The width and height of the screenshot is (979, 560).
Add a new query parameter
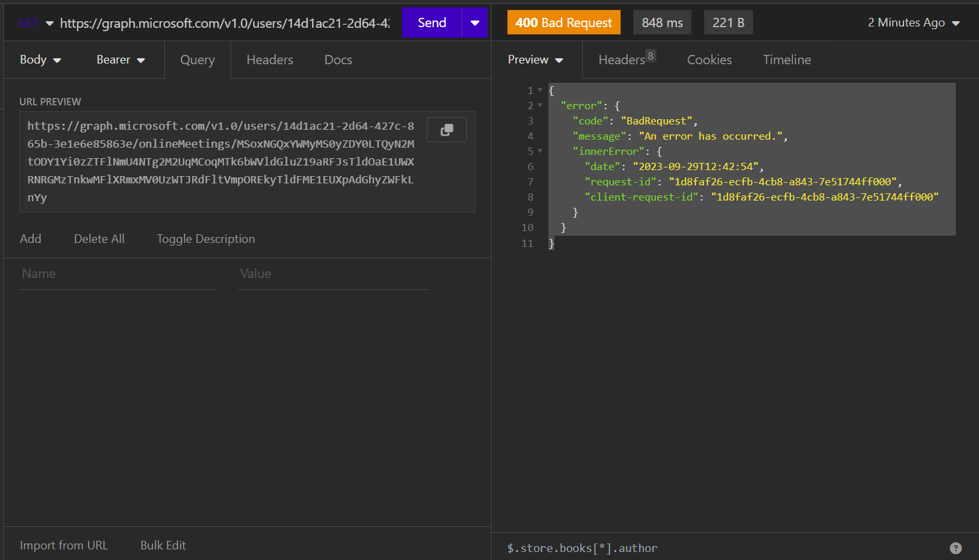point(30,239)
